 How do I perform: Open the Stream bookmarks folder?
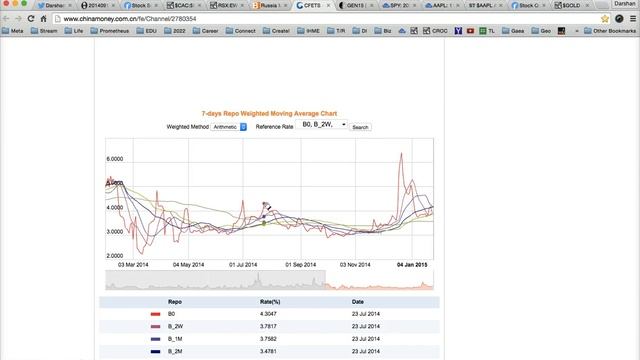click(x=44, y=31)
